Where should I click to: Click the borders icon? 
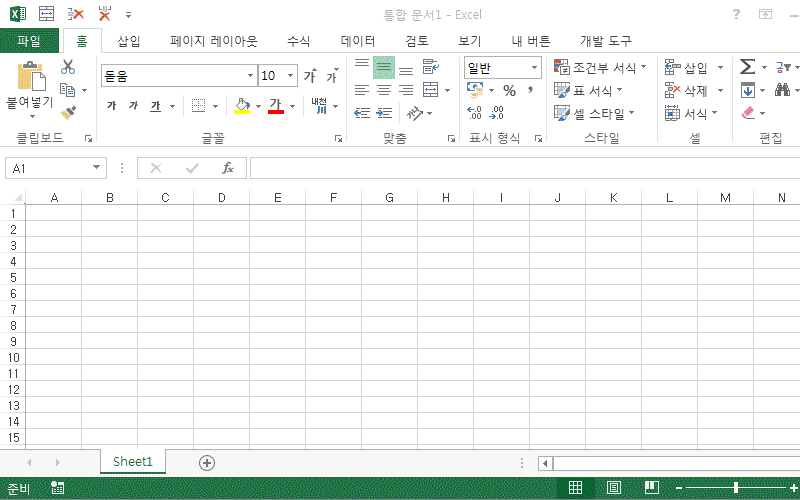[198, 106]
